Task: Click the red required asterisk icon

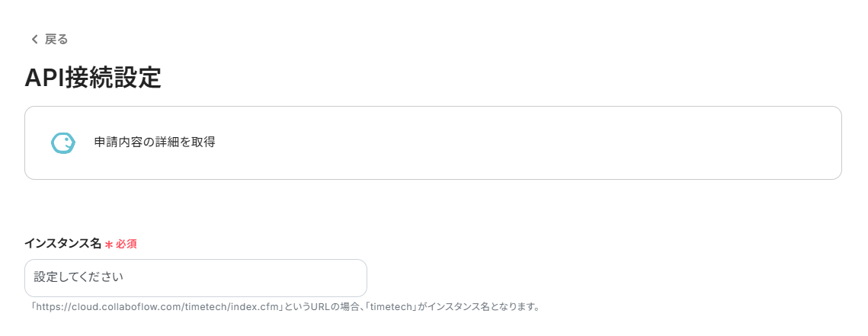Action: click(109, 245)
